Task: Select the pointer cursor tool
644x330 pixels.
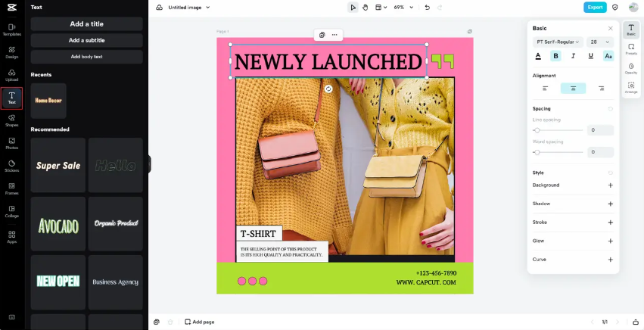Action: (x=353, y=8)
